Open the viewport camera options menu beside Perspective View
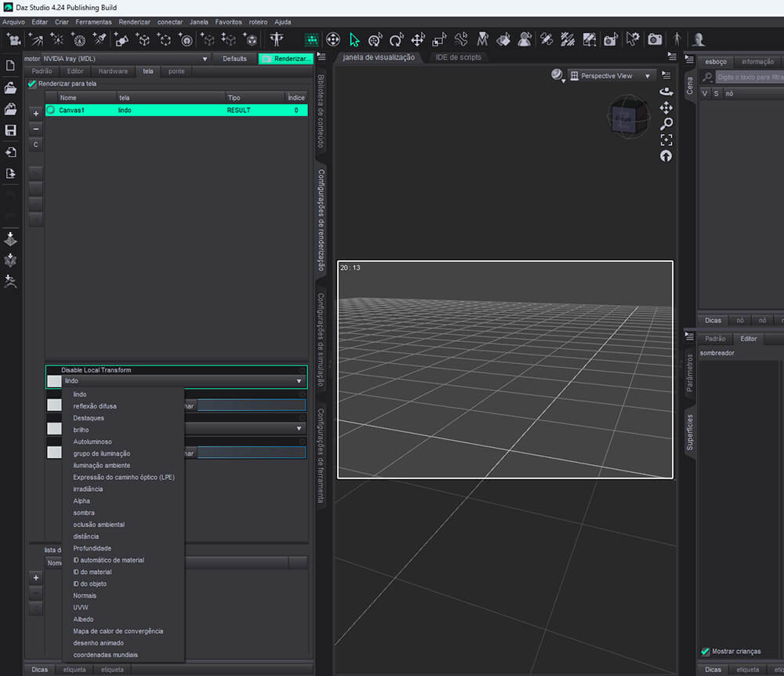This screenshot has width=784, height=676. pos(666,75)
